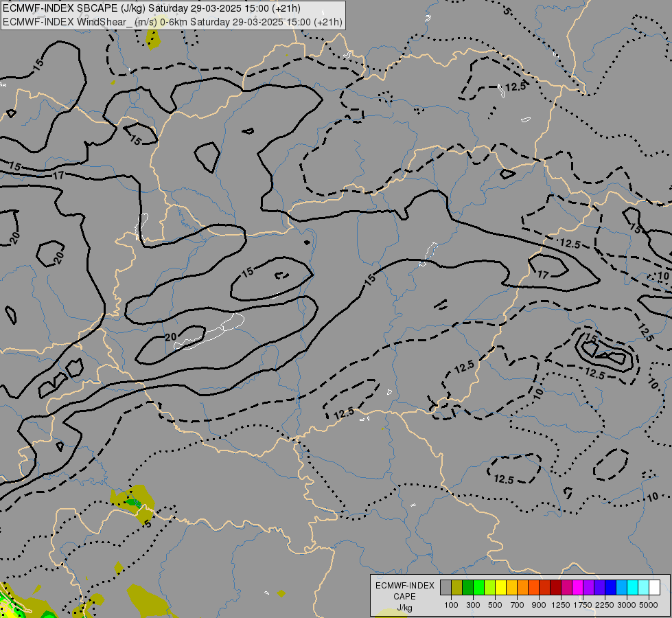Pick the brick red swatch right of the 900 tick

pos(545,588)
